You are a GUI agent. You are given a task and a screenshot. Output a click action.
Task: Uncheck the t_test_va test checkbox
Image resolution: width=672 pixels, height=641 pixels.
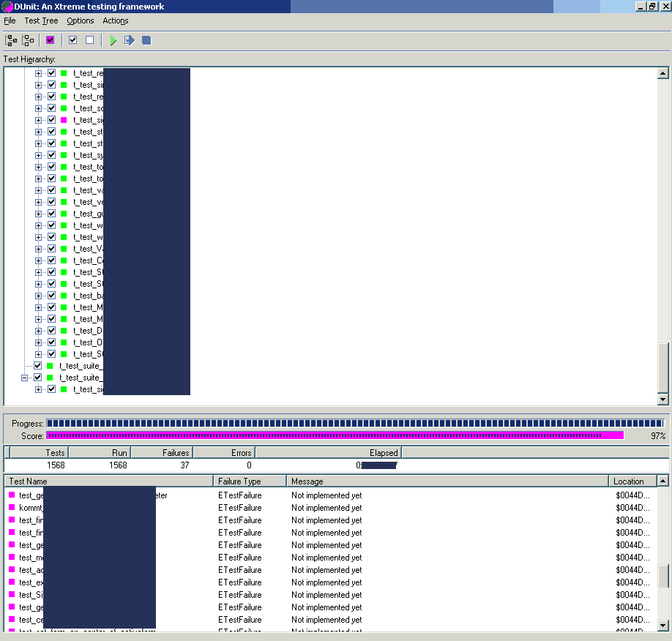(x=51, y=190)
